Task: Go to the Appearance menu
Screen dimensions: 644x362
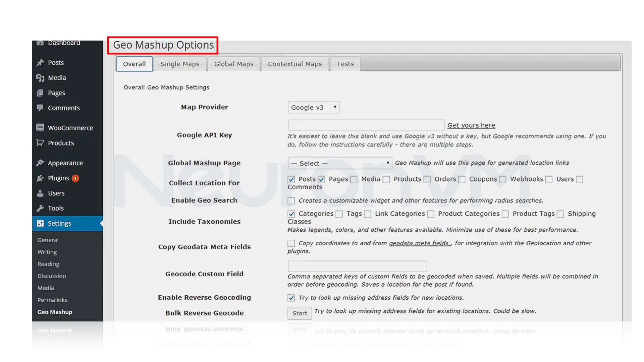Action: coord(65,163)
